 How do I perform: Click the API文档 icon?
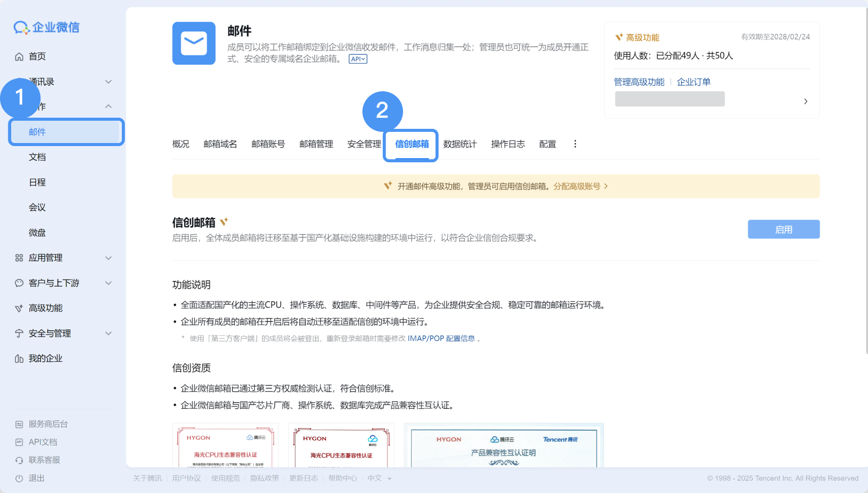click(19, 442)
